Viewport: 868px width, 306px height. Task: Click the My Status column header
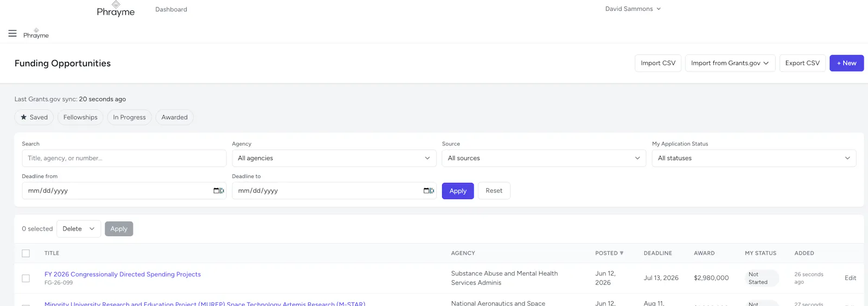pos(760,253)
